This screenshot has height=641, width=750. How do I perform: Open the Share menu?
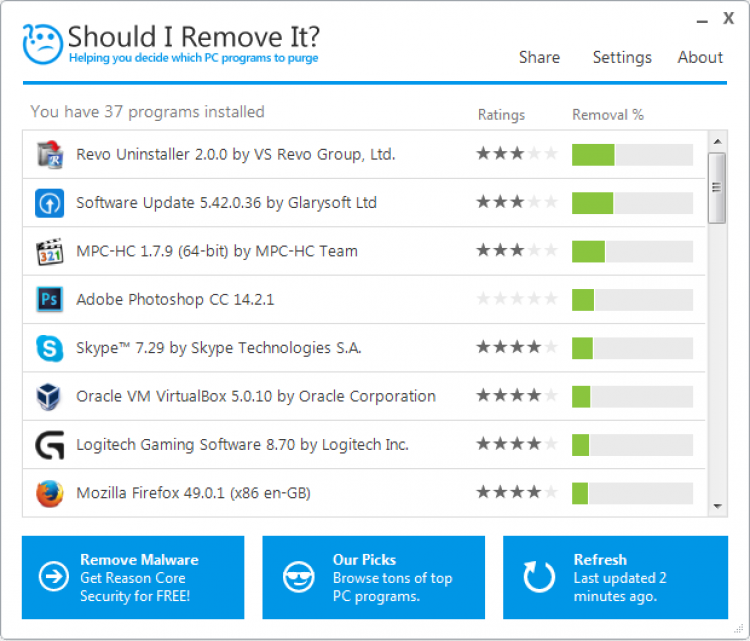click(539, 57)
